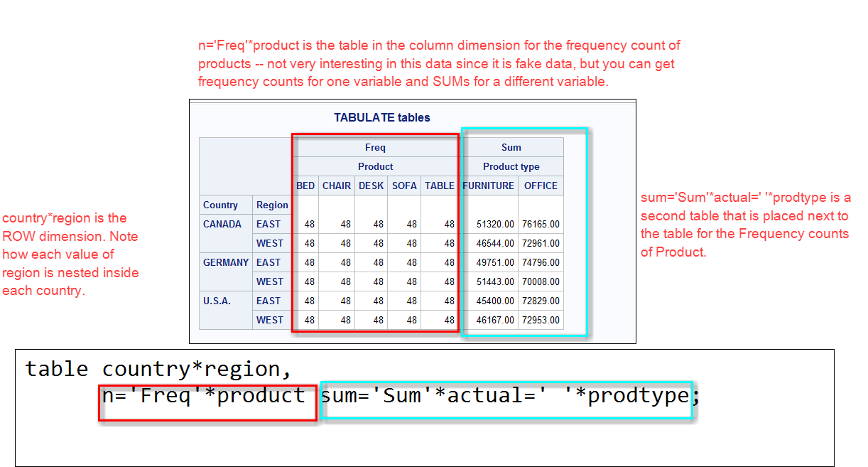868x467 pixels.
Task: Select the WEST region label under GERMANY
Action: [270, 281]
